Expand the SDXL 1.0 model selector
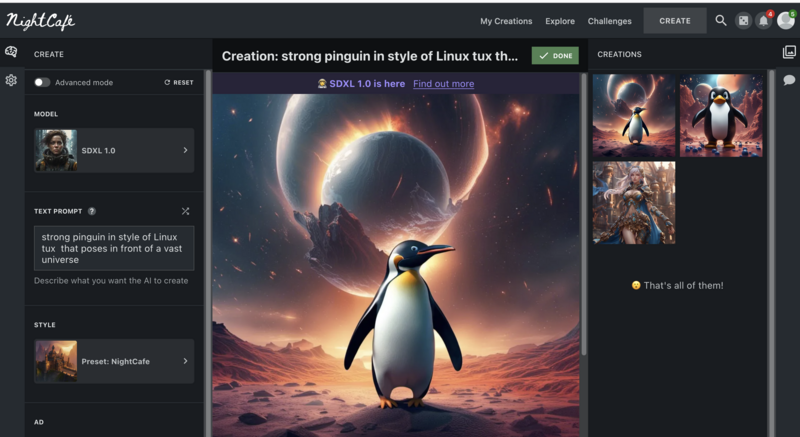Image resolution: width=800 pixels, height=437 pixels. click(114, 150)
